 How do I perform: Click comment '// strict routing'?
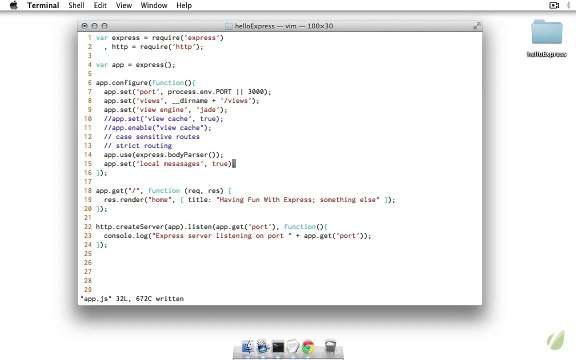pyautogui.click(x=138, y=146)
